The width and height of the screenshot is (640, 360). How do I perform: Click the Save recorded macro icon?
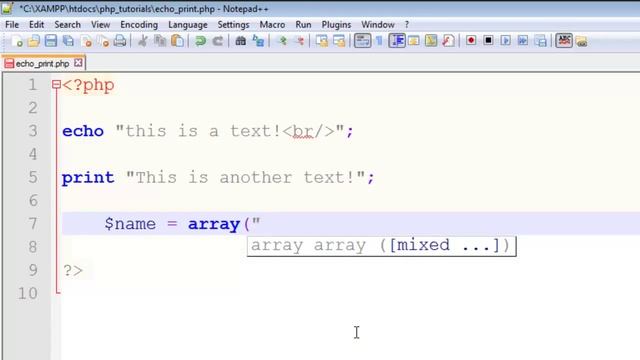tap(540, 41)
